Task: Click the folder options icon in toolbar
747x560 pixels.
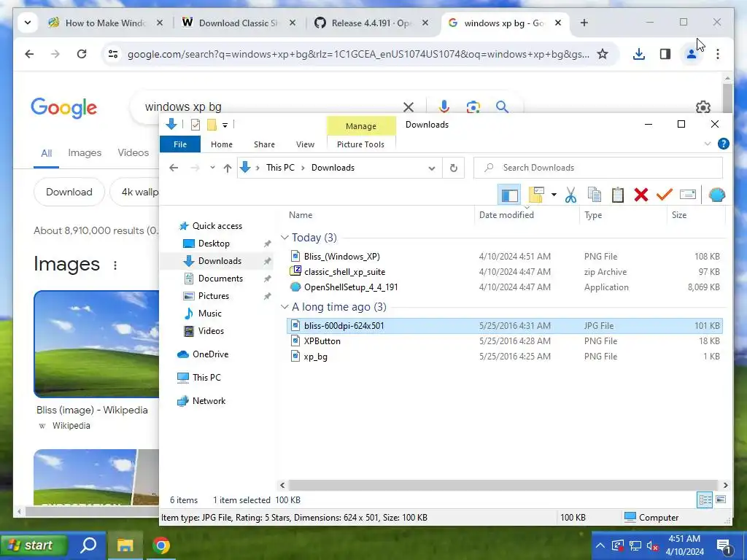Action: coord(536,194)
